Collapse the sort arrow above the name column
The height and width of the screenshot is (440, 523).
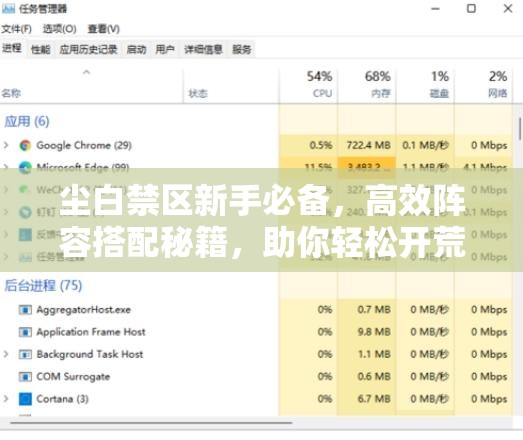[87, 72]
